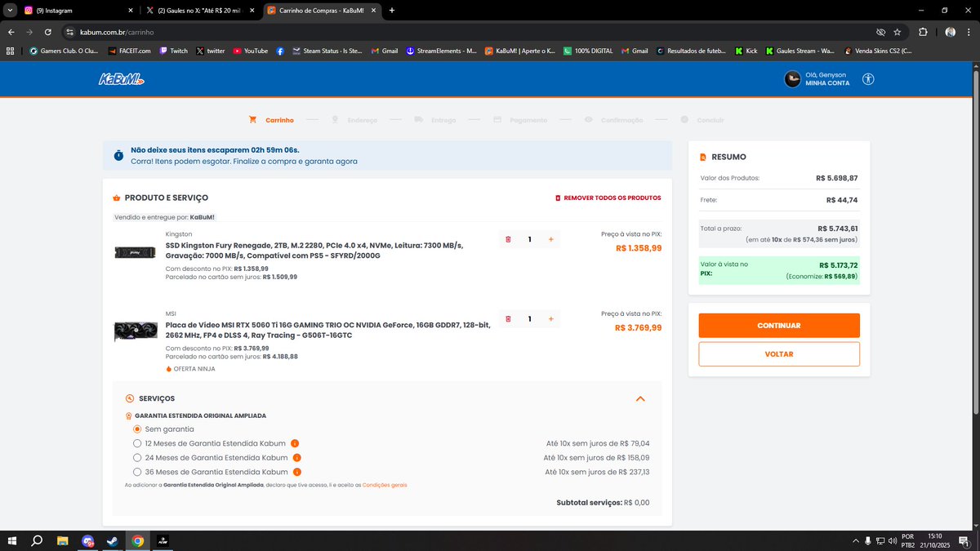Click the orange cart icon beside Carrinho
The height and width of the screenshot is (551, 980).
(253, 120)
